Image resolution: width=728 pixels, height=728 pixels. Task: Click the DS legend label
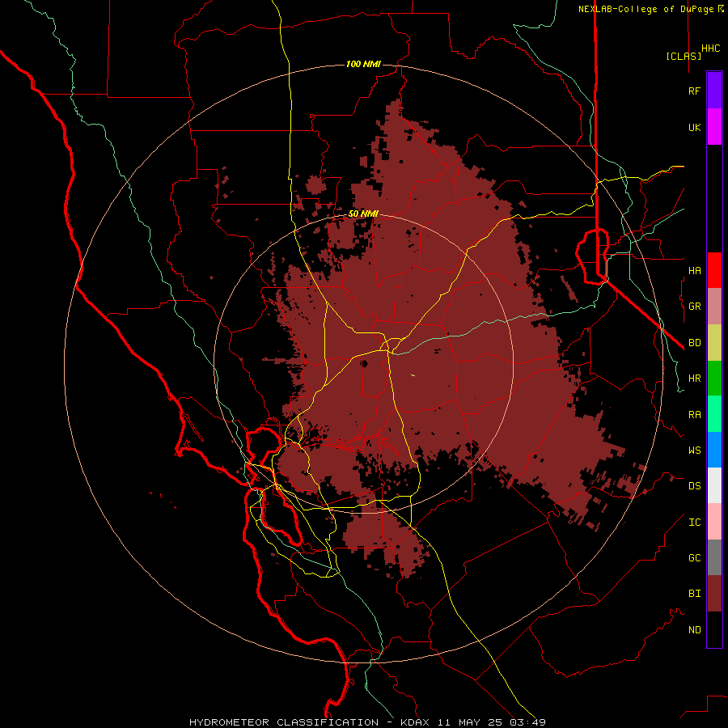[695, 486]
